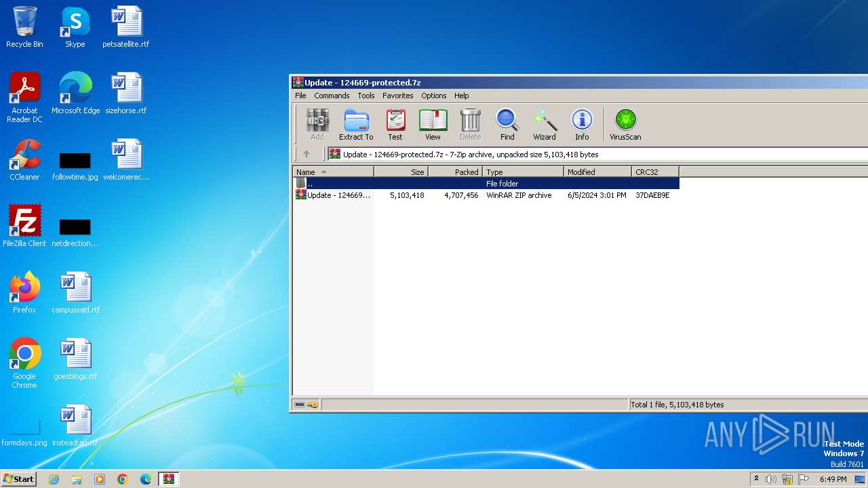Open the Options menu
The height and width of the screenshot is (488, 868).
tap(434, 96)
